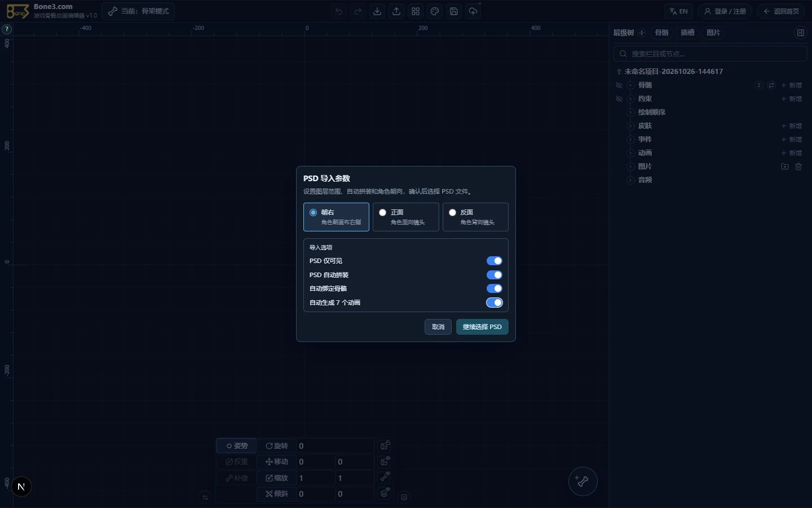The height and width of the screenshot is (508, 812).
Task: Click the import download icon in the toolbar
Action: pyautogui.click(x=377, y=11)
